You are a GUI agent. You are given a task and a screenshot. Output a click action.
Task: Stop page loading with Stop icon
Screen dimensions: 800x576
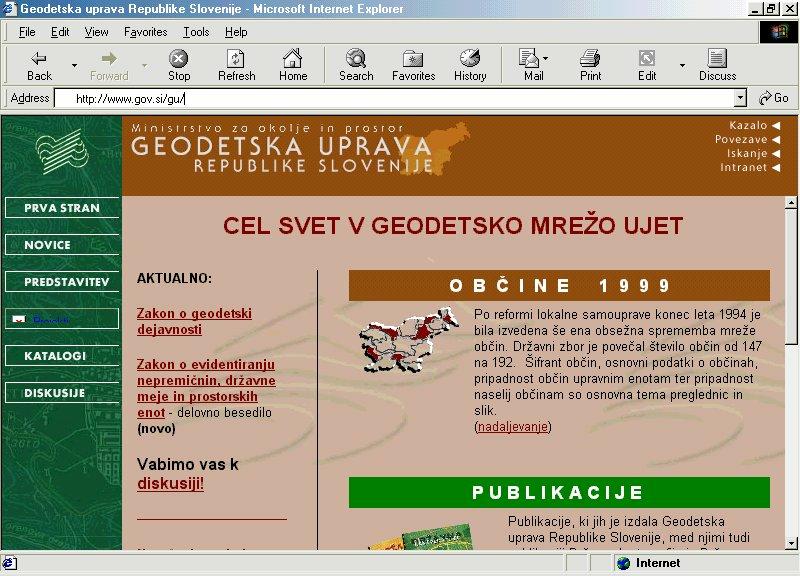pyautogui.click(x=179, y=58)
